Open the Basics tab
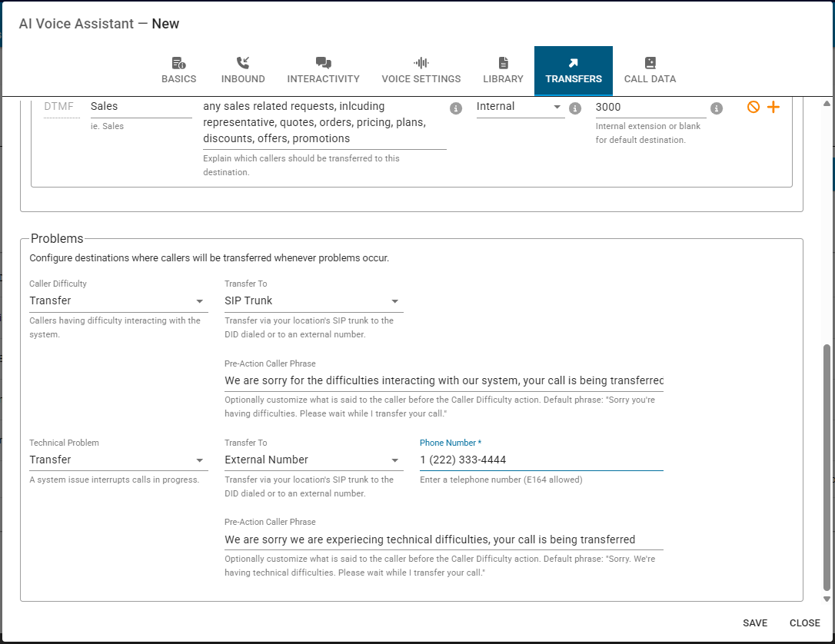The width and height of the screenshot is (835, 644). click(178, 71)
